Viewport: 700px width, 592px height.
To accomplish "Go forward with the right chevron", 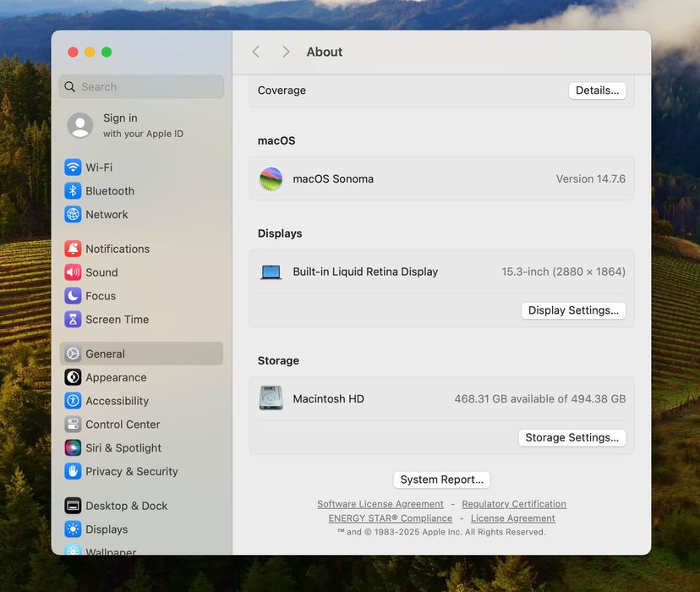I will point(286,52).
